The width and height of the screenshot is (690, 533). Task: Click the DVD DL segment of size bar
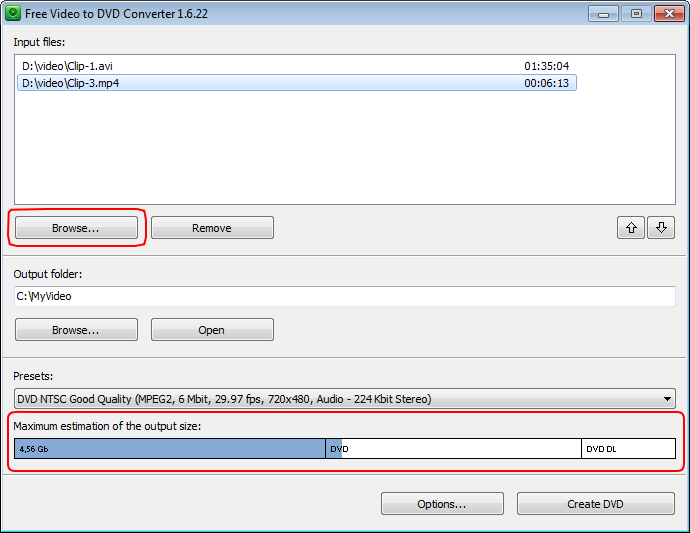click(628, 449)
